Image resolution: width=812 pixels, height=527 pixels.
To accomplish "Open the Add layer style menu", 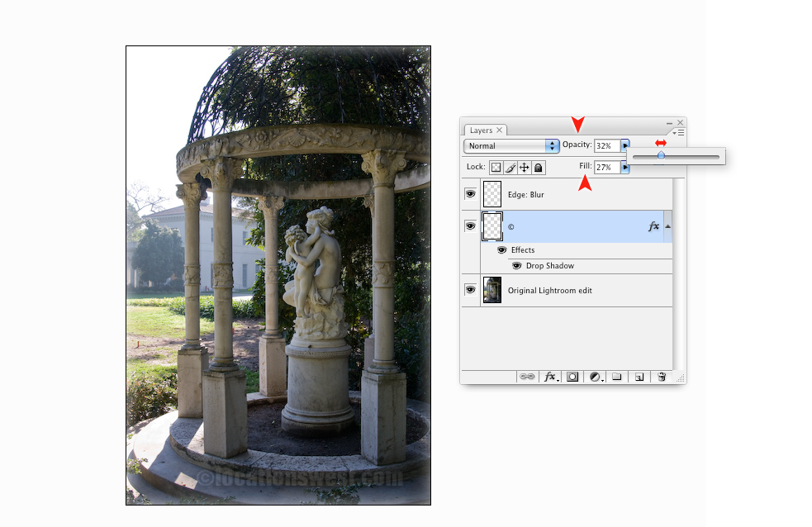I will coord(550,377).
